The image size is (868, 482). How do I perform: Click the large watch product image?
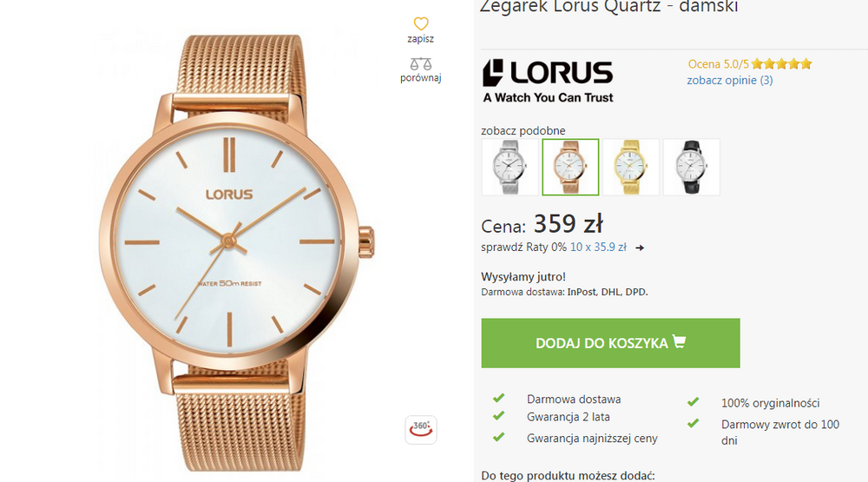pos(237,253)
